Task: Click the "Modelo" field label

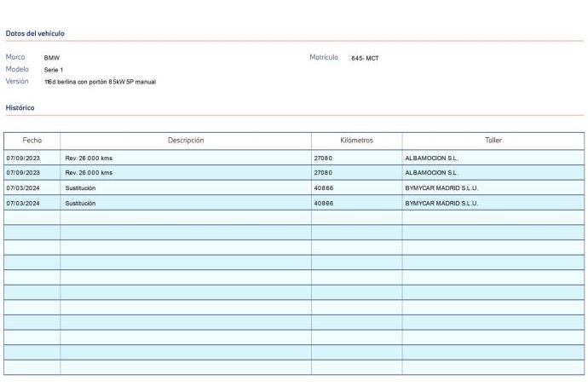Action: [x=18, y=69]
